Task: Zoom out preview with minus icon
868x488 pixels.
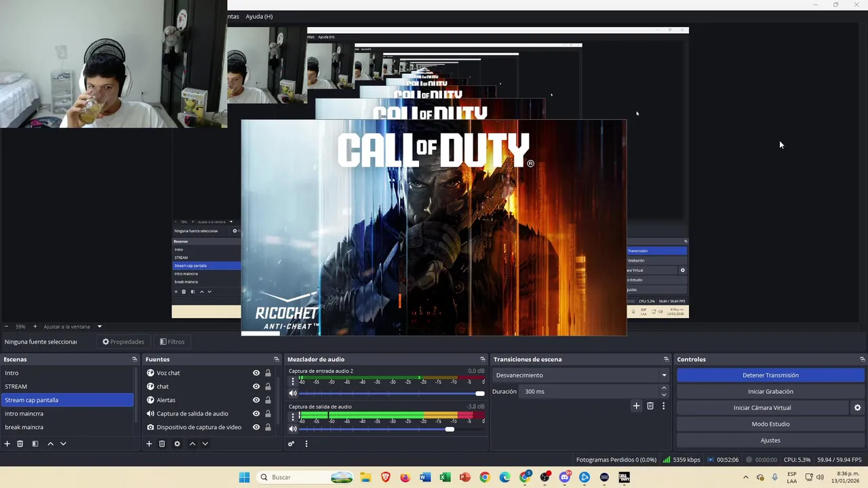Action: (6, 327)
